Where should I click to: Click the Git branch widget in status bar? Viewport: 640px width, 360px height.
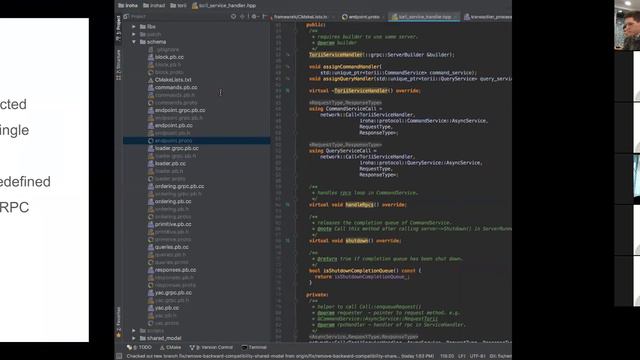point(500,356)
